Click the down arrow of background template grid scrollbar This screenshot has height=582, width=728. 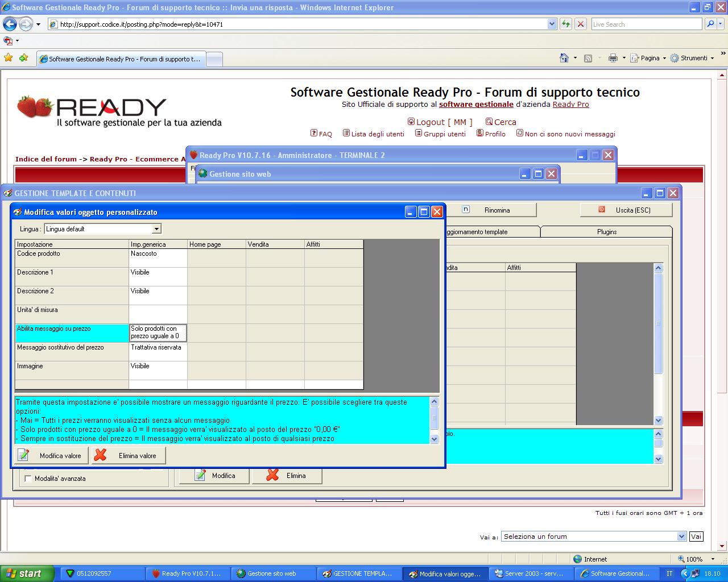659,421
